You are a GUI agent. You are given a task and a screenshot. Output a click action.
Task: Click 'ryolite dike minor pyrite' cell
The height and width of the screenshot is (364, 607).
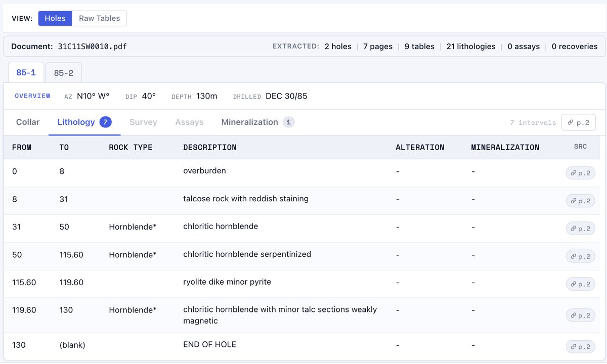tap(227, 282)
